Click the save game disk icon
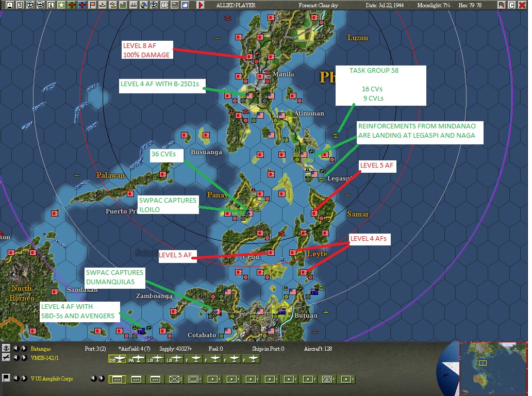The width and height of the screenshot is (532, 396). pos(9,5)
